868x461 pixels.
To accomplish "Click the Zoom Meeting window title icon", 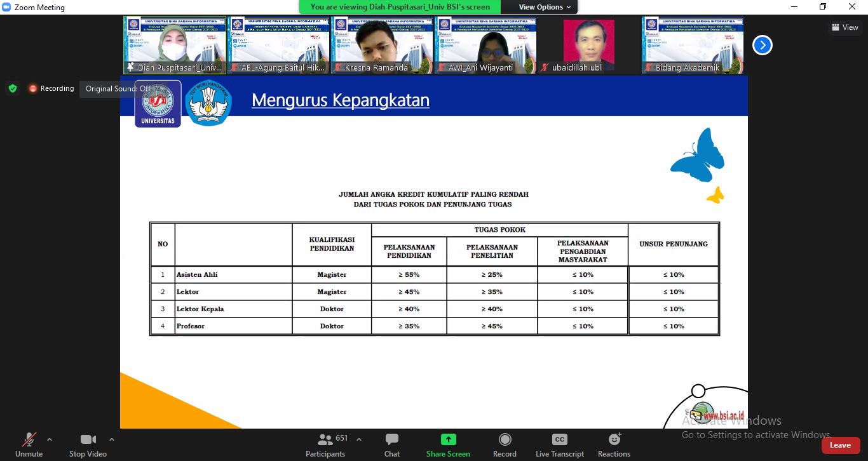I will [x=7, y=8].
